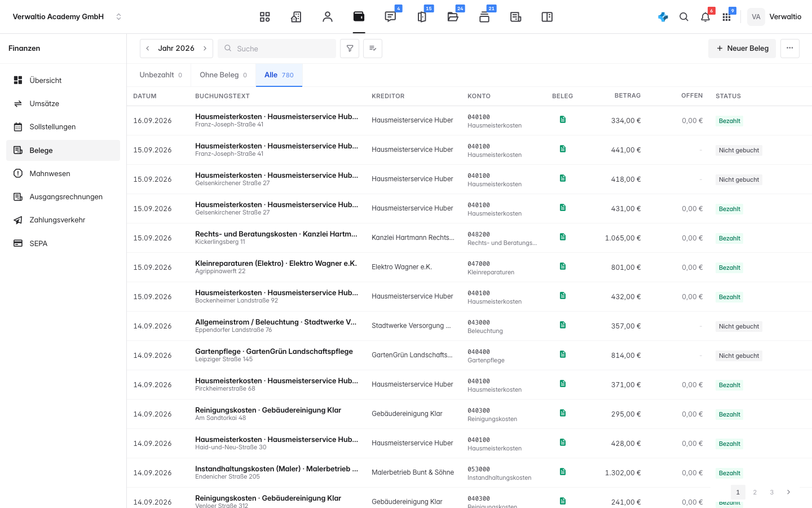The height and width of the screenshot is (508, 812).
Task: Go to page 2 in pagination
Action: coord(755,492)
